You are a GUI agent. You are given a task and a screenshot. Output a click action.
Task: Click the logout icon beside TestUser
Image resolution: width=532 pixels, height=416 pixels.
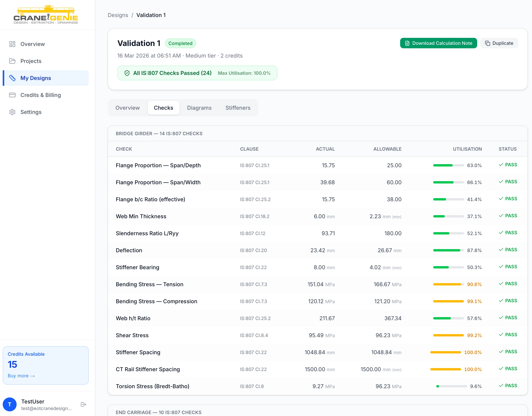[x=83, y=405]
